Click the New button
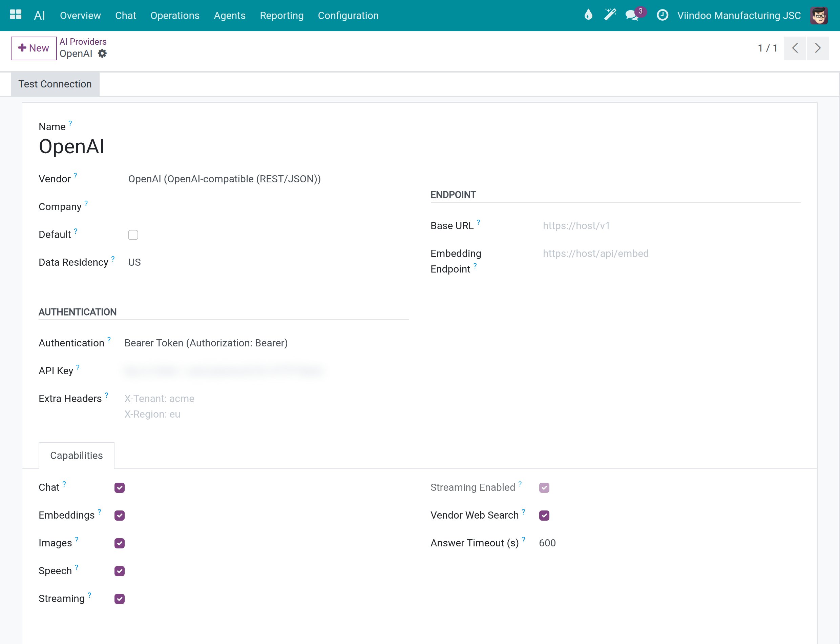Image resolution: width=840 pixels, height=644 pixels. [34, 48]
